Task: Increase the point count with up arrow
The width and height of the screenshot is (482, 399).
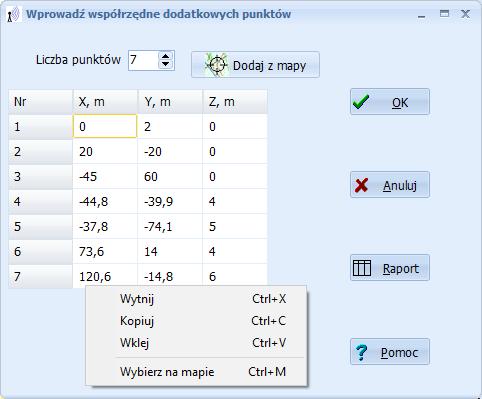Action: (165, 56)
